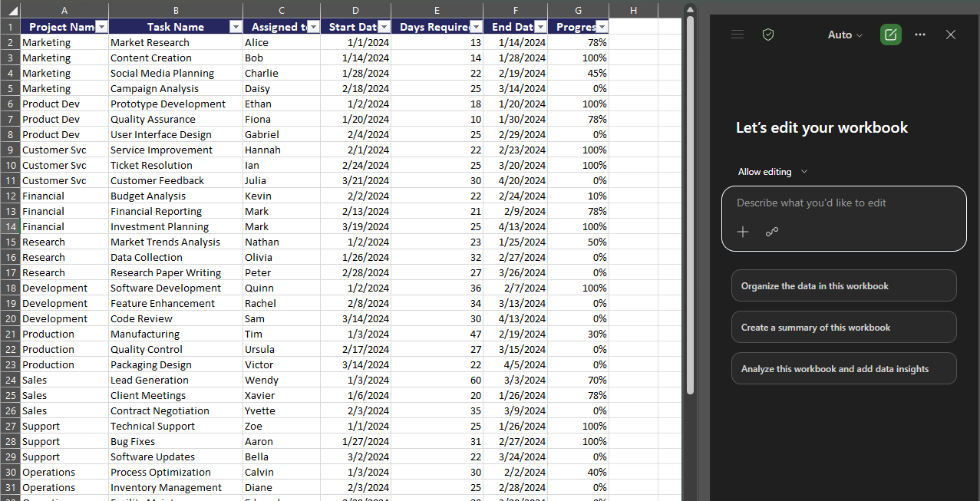Select cell with Market Research

176,42
